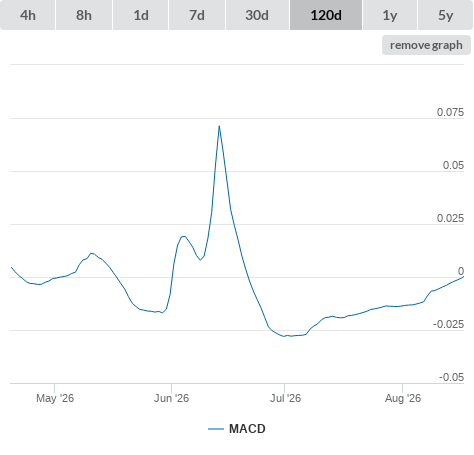Switch to the 8h time range
474x455 pixels.
coord(84,15)
